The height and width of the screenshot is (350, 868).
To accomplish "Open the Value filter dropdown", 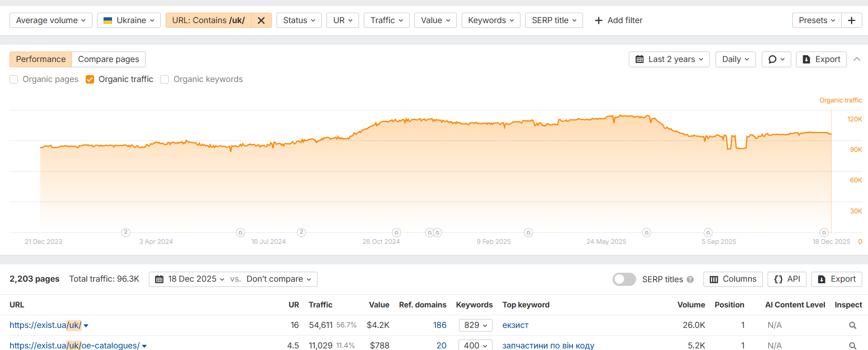I will [x=435, y=20].
